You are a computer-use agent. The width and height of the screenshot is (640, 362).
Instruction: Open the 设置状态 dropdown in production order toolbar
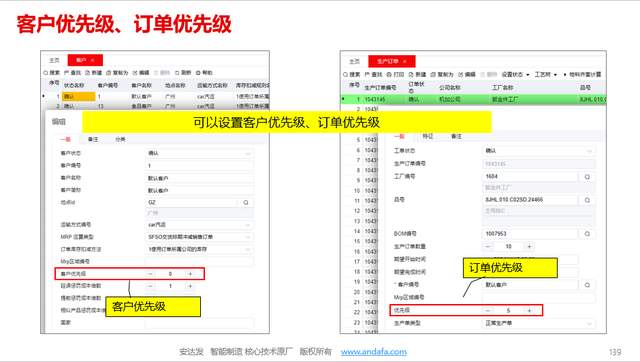(515, 75)
